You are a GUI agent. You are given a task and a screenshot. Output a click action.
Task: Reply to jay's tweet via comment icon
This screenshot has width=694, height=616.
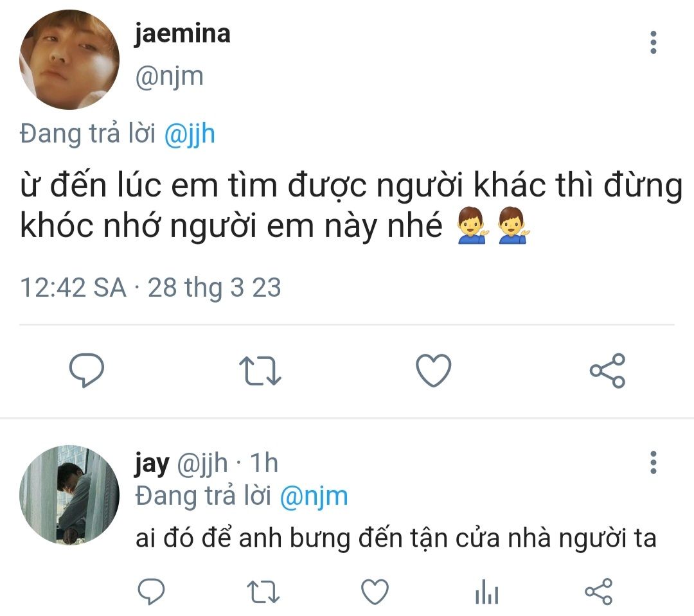pos(152,592)
